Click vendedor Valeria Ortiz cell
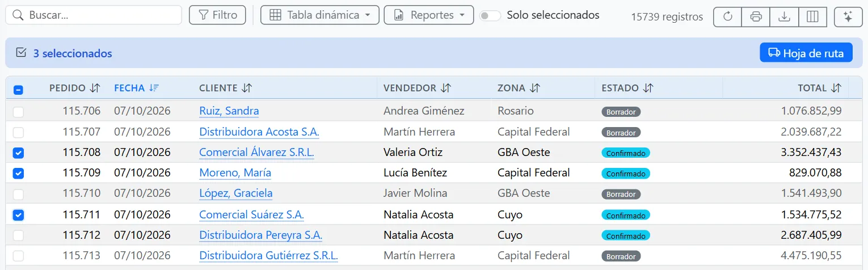 click(413, 152)
